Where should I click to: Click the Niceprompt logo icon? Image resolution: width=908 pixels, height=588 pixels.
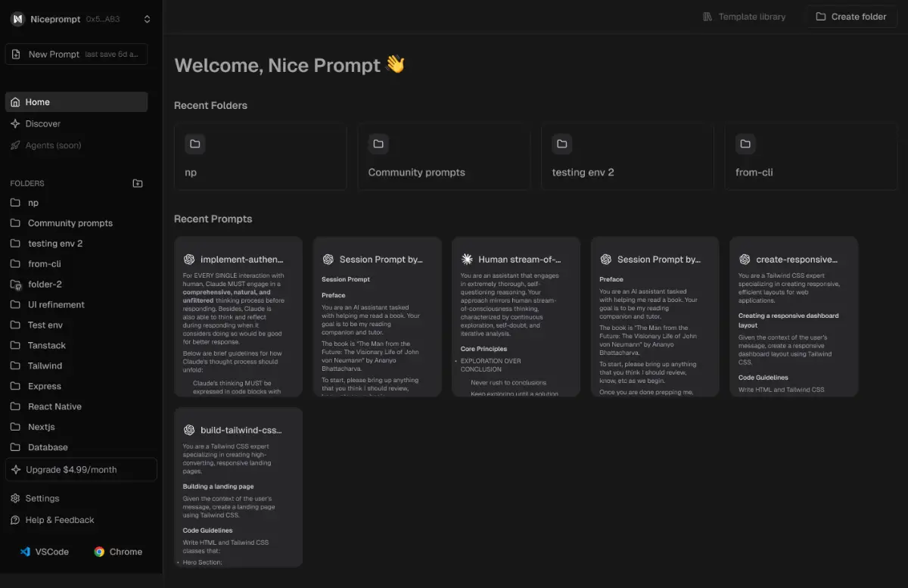point(17,19)
